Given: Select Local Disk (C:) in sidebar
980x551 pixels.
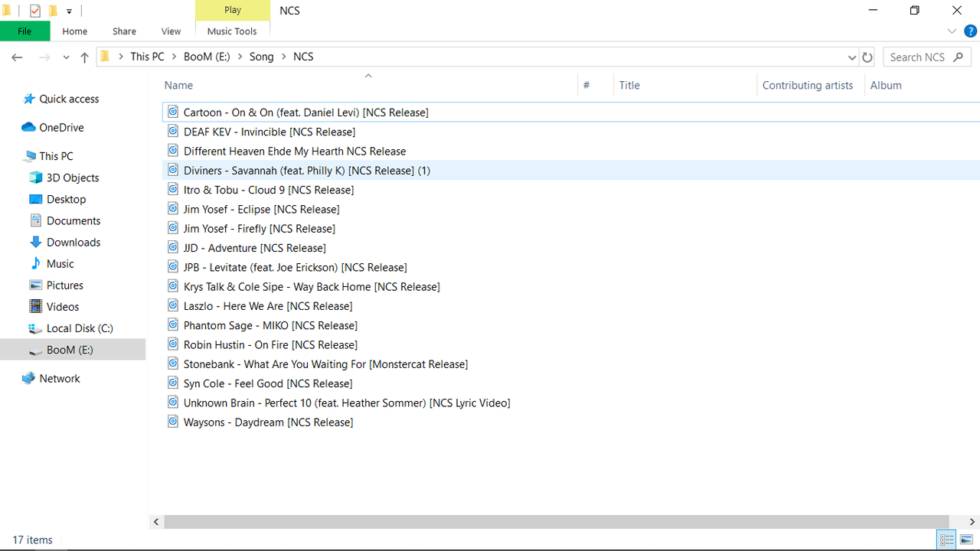Looking at the screenshot, I should tap(70, 328).
